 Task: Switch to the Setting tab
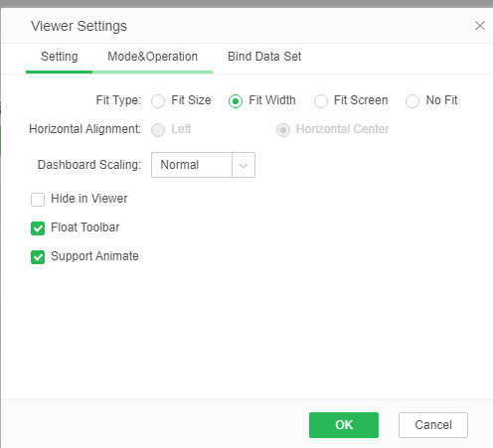coord(60,57)
